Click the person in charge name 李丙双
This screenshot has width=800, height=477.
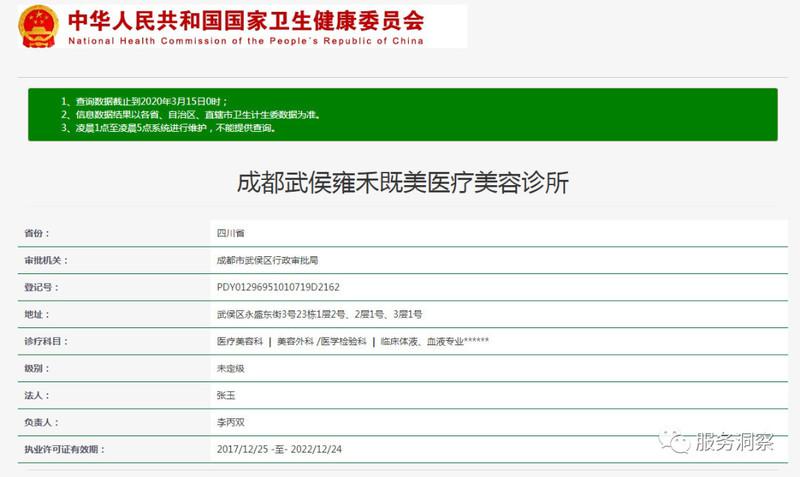tap(230, 422)
